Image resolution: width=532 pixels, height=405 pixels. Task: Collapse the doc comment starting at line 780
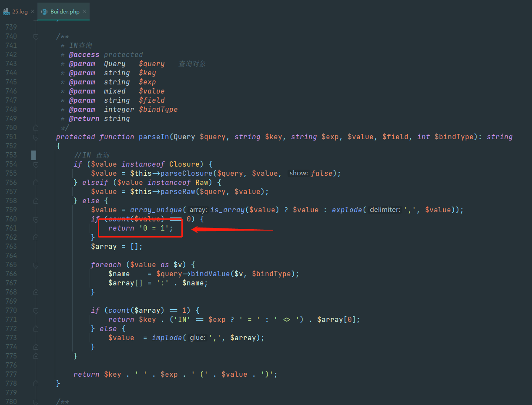click(36, 402)
